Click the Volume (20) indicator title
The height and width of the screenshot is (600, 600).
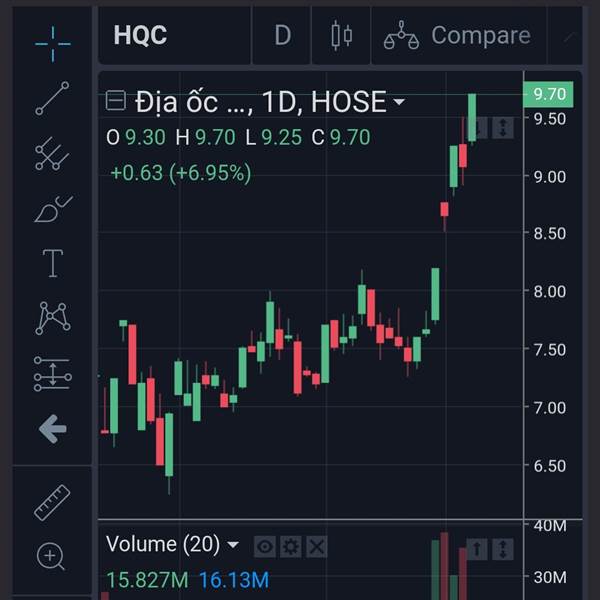(x=163, y=544)
